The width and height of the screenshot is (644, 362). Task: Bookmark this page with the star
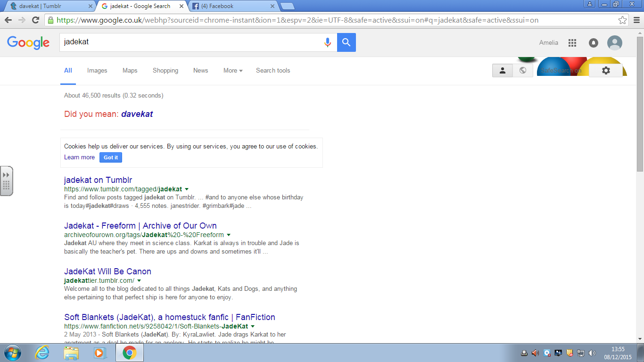(x=623, y=20)
